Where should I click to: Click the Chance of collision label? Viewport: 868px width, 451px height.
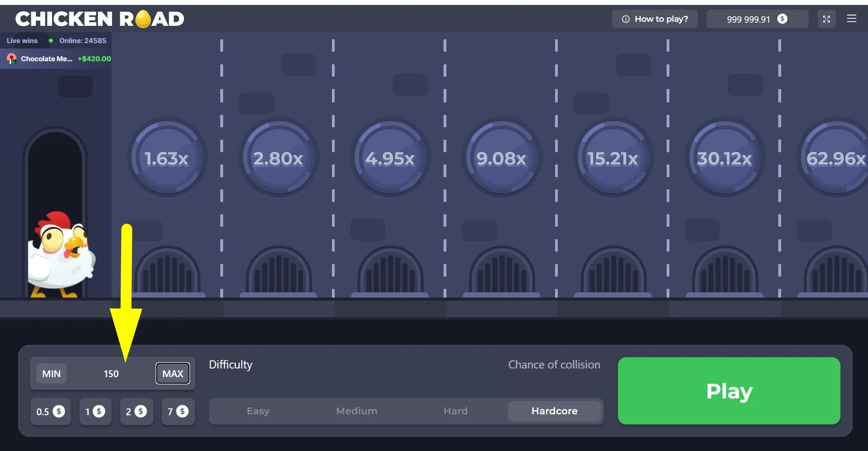tap(554, 364)
